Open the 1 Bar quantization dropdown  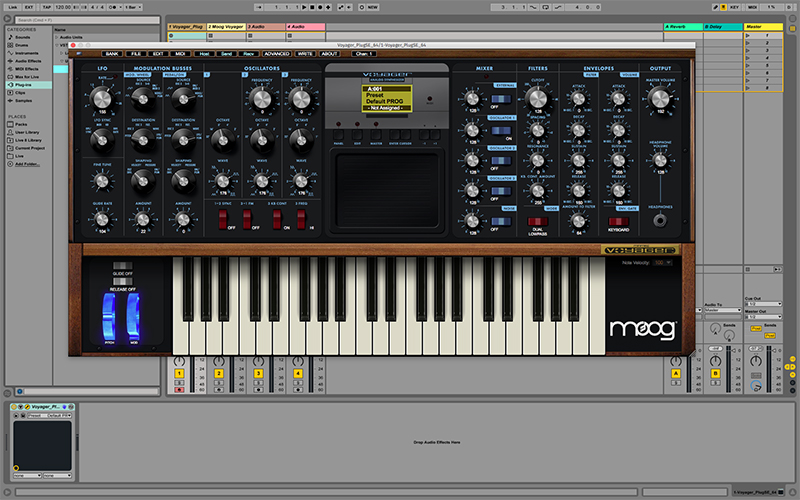pos(133,7)
